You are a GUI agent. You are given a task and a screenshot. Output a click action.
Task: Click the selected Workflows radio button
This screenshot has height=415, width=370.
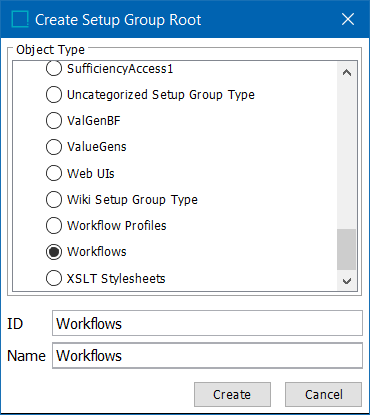[x=54, y=252]
